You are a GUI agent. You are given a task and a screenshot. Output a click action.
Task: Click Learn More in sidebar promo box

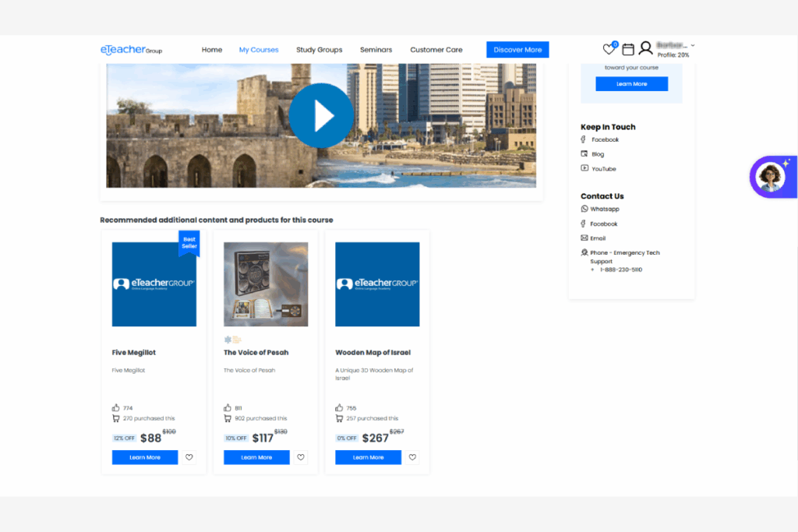point(631,84)
